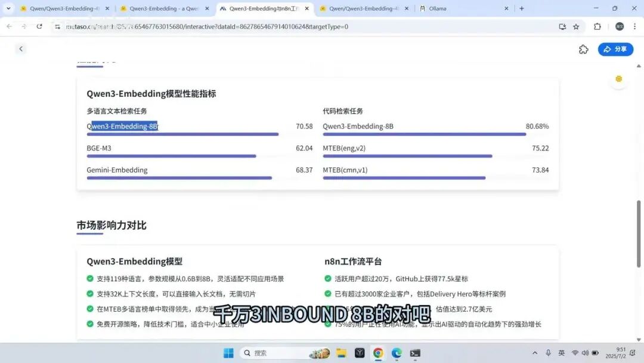644x363 pixels.
Task: Click the address bar URL
Action: coord(207,27)
